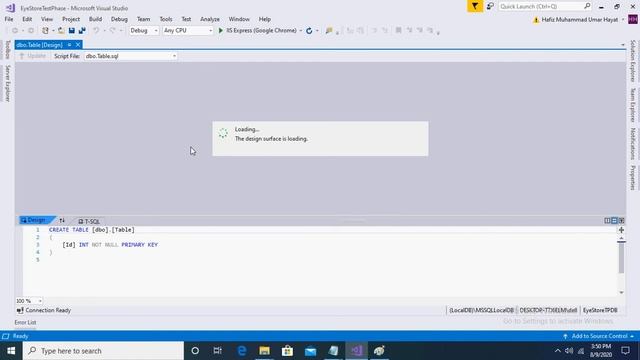Open the File menu

tap(9, 19)
